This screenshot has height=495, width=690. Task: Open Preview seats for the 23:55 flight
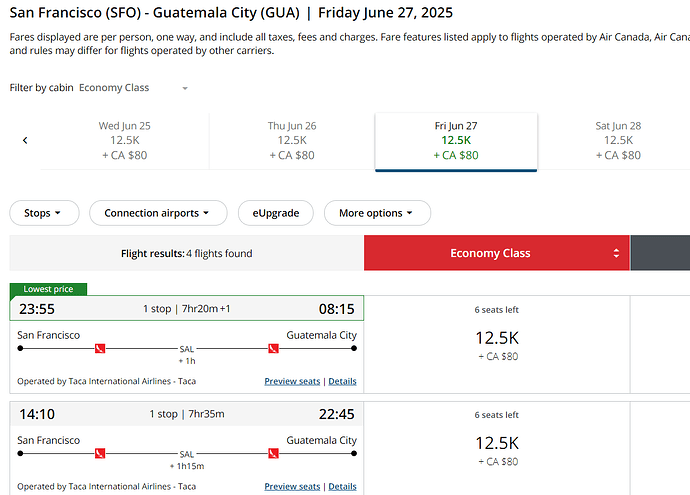coord(292,382)
